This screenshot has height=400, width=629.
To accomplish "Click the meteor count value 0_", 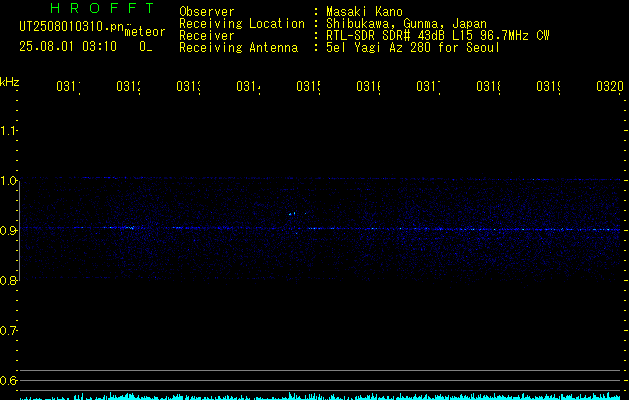I will [x=145, y=47].
